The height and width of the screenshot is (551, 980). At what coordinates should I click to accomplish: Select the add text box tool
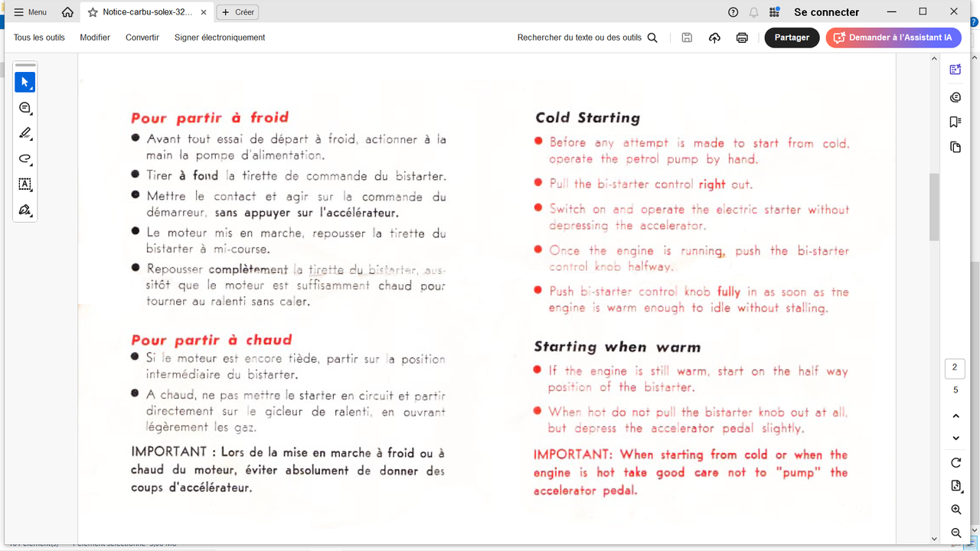click(25, 184)
